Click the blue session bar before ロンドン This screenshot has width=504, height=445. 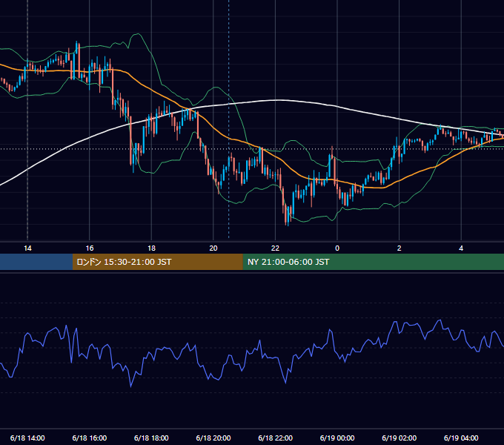[36, 262]
